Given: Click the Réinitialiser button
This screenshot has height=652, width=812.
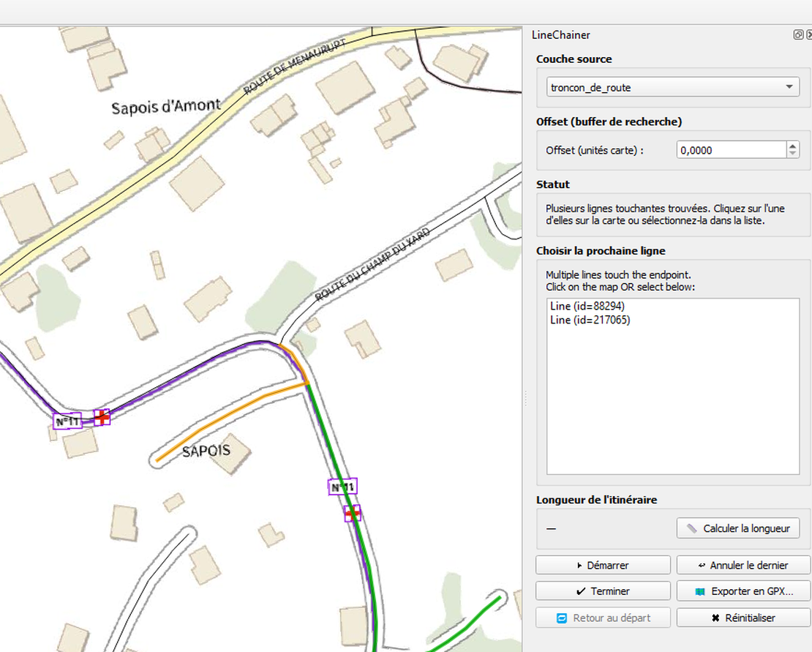Looking at the screenshot, I should coord(744,618).
